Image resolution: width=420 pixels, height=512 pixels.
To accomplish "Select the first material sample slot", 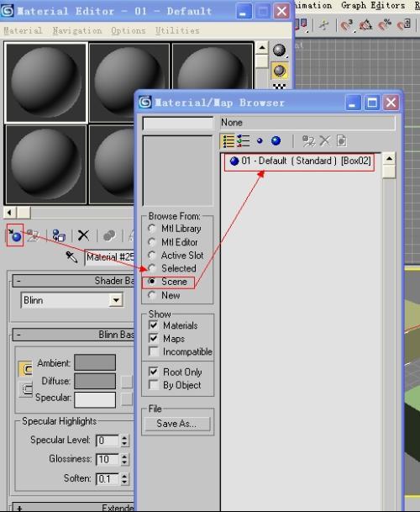I will (x=46, y=82).
